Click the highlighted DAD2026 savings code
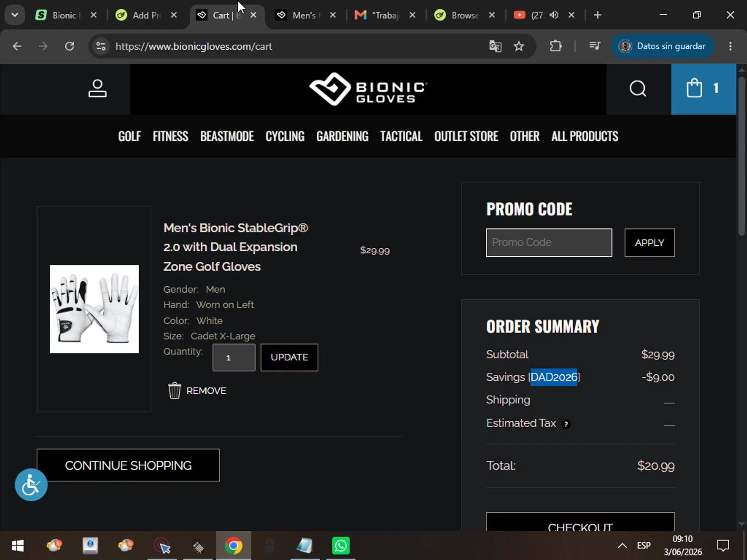Viewport: 747px width, 560px height. coord(554,377)
